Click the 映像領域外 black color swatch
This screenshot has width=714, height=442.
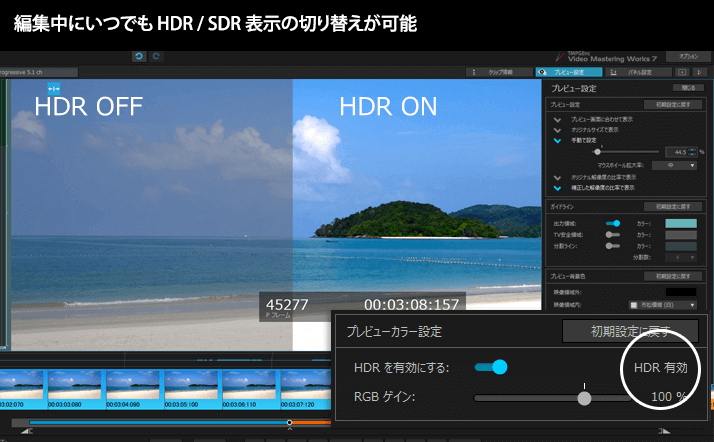681,292
